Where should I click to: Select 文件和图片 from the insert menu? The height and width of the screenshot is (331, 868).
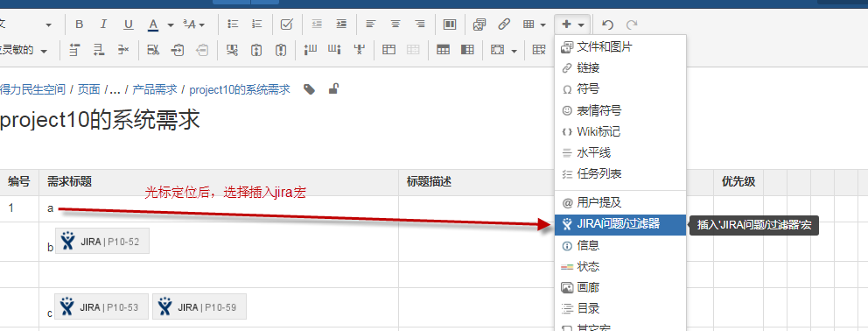pyautogui.click(x=620, y=47)
